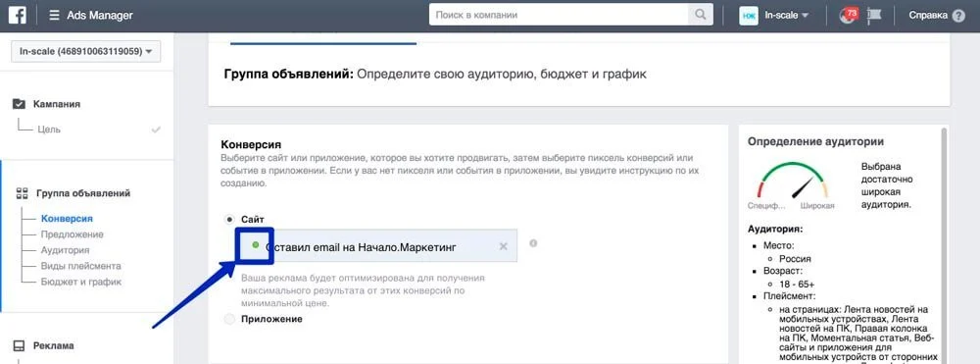980x364 pixels.
Task: Click the Справка question mark icon
Action: tap(958, 16)
